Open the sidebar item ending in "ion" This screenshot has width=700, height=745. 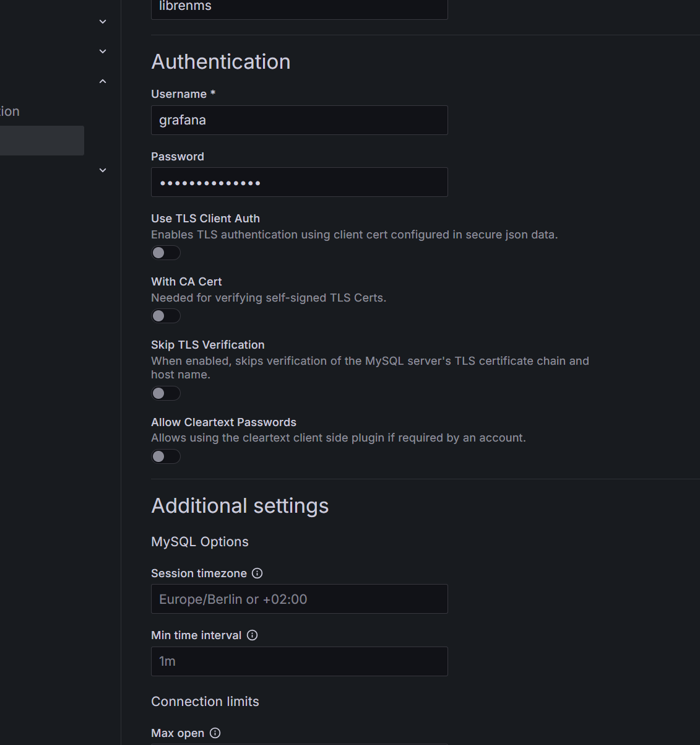coord(11,111)
